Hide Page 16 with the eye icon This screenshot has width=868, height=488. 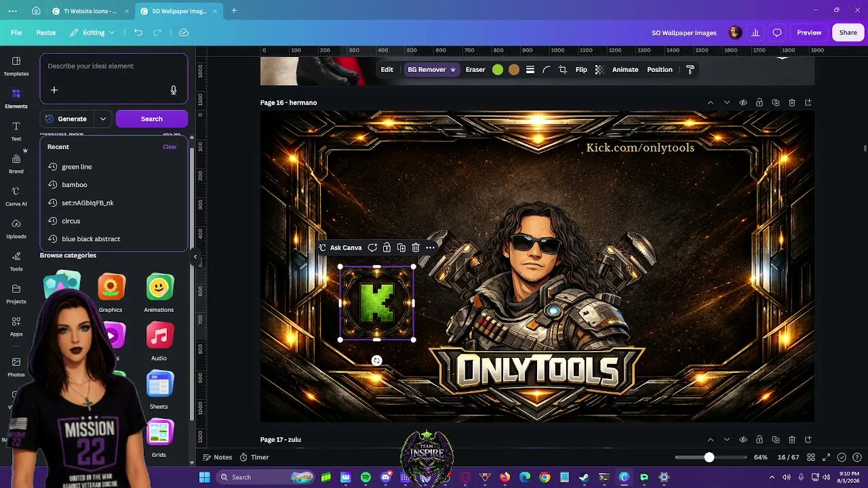tap(743, 103)
